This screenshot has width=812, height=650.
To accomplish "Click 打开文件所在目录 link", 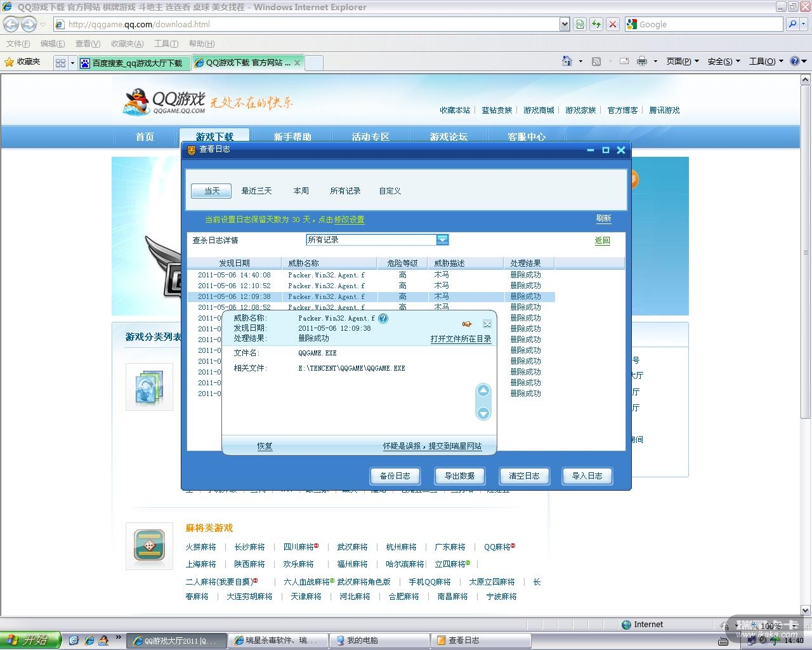I will point(461,339).
